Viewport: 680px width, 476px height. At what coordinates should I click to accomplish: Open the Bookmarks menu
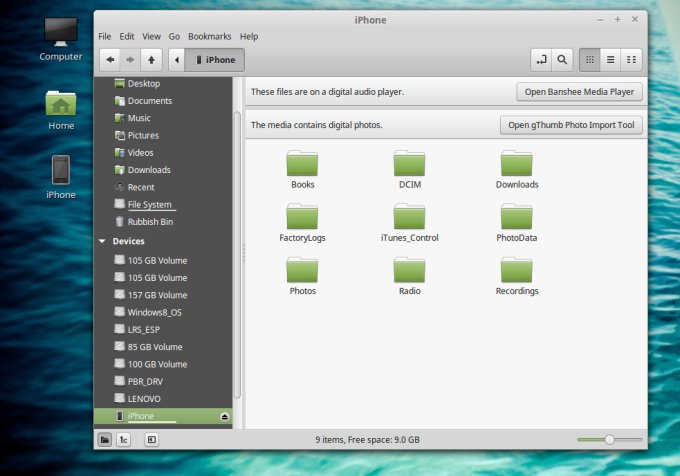211,36
